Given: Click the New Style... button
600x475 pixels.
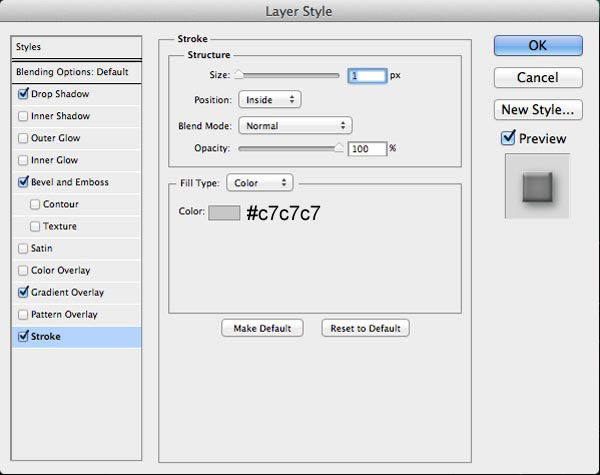Looking at the screenshot, I should coord(538,110).
